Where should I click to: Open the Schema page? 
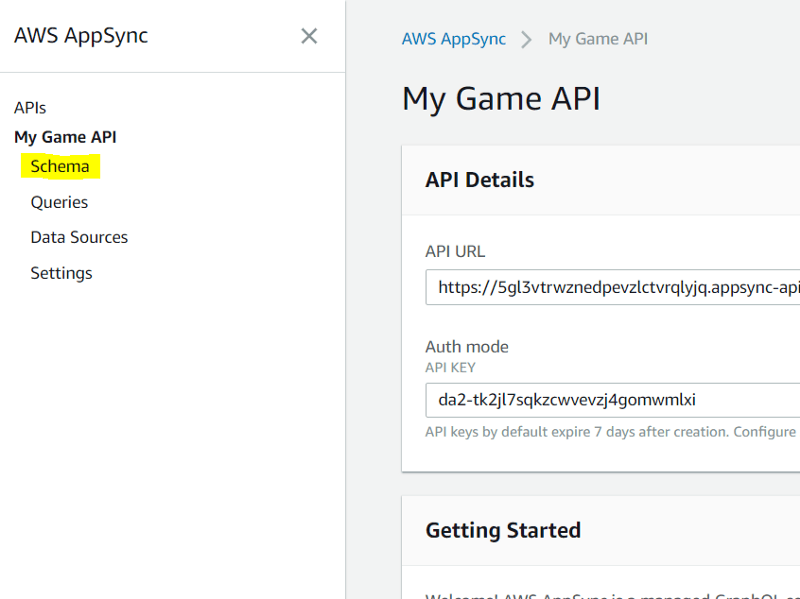[60, 167]
